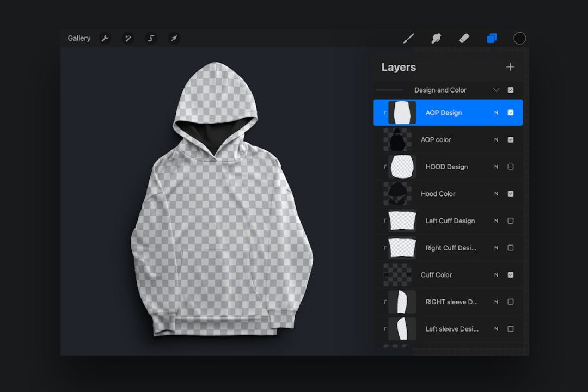The image size is (588, 392).
Task: Tap the Right Cuff Design layer thumbnail
Action: click(x=402, y=248)
